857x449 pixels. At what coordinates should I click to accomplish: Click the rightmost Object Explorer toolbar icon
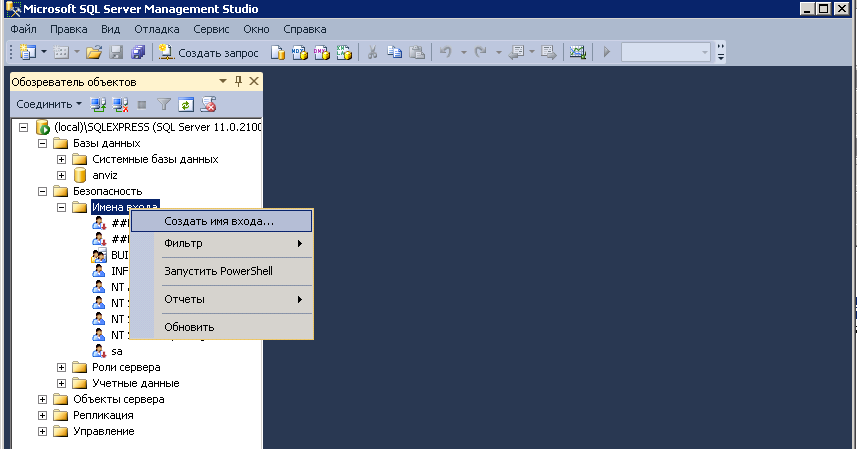point(208,104)
